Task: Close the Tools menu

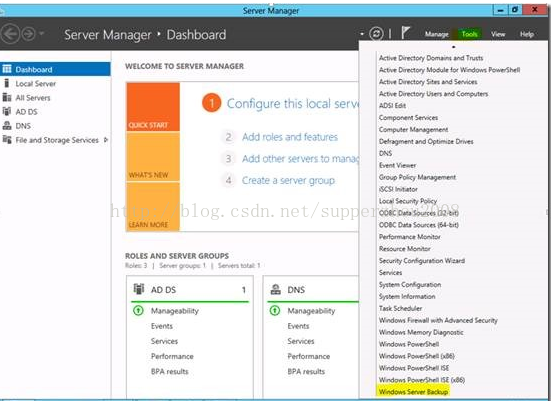Action: (x=469, y=34)
